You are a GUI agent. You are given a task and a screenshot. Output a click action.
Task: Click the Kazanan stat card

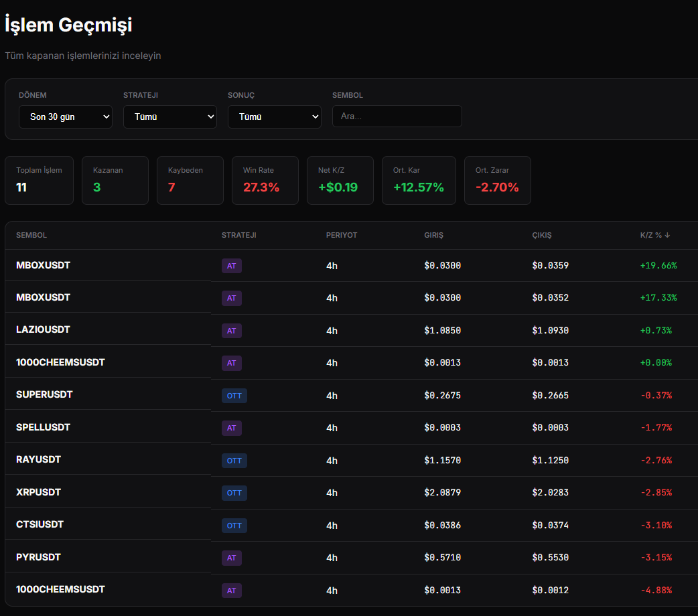[x=115, y=180]
